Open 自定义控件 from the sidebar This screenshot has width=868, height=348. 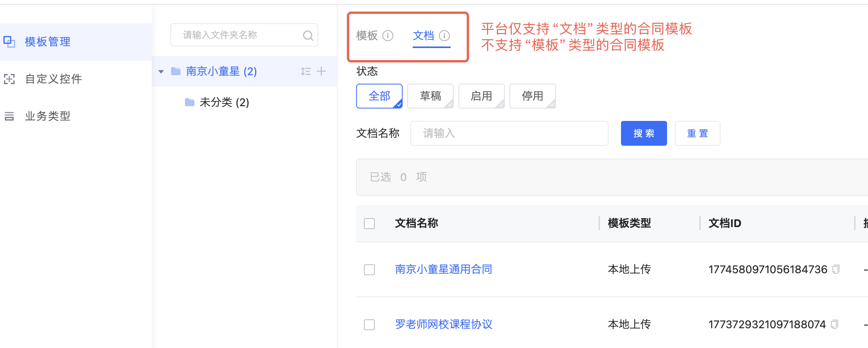click(x=53, y=79)
